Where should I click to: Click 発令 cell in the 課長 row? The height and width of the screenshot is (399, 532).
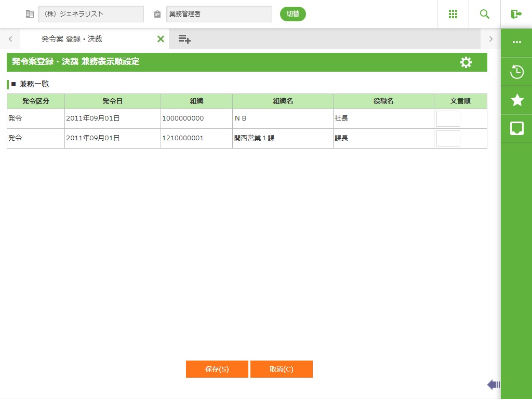pos(36,138)
